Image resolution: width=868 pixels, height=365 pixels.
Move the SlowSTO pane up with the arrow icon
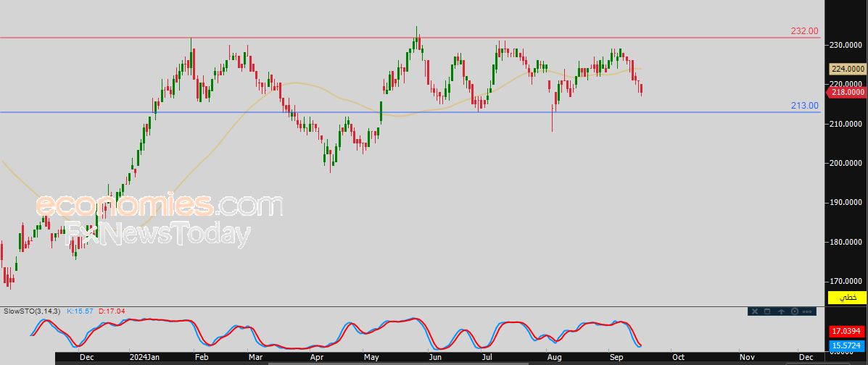781,311
